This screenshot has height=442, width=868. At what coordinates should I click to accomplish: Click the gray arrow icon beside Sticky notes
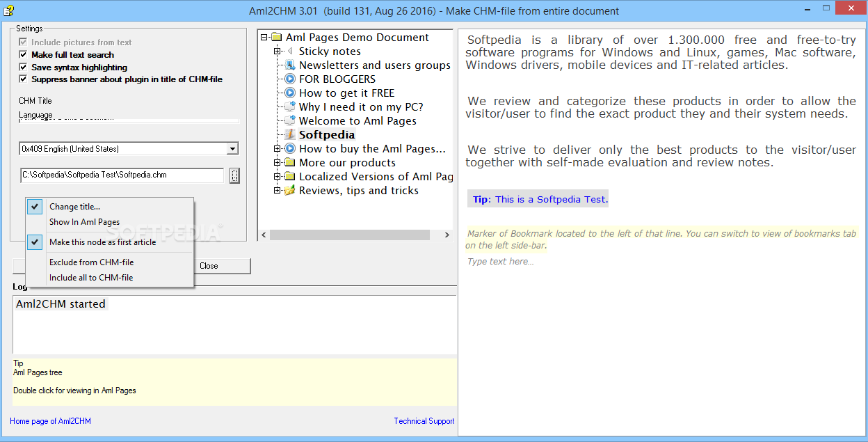[x=289, y=52]
